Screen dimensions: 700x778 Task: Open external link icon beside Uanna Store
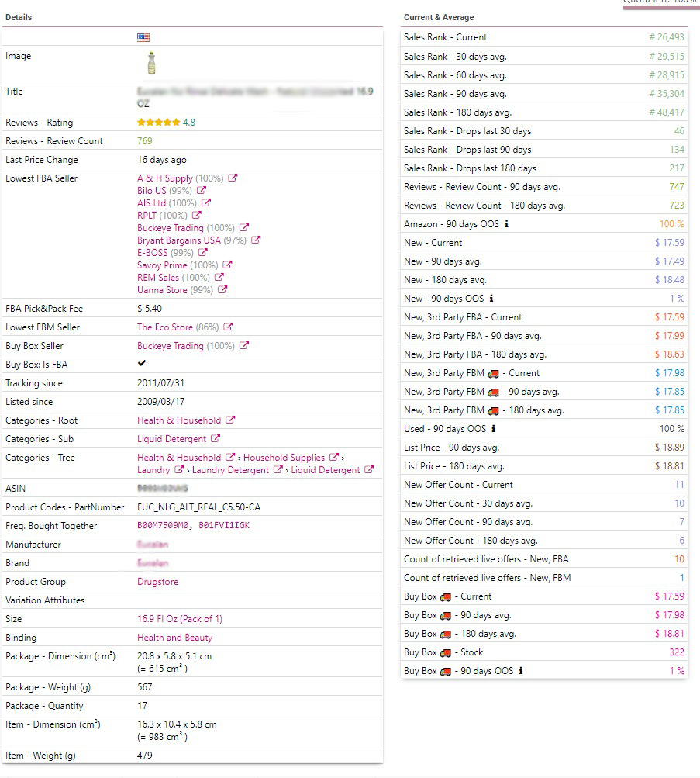pyautogui.click(x=222, y=289)
